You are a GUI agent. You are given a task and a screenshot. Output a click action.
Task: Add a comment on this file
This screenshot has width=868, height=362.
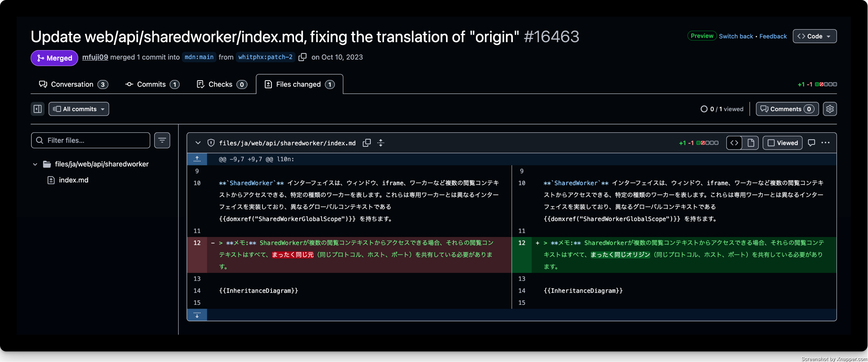tap(811, 143)
